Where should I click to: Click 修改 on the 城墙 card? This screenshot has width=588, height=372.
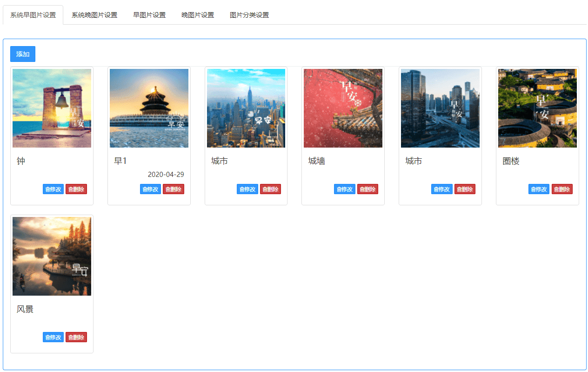345,189
